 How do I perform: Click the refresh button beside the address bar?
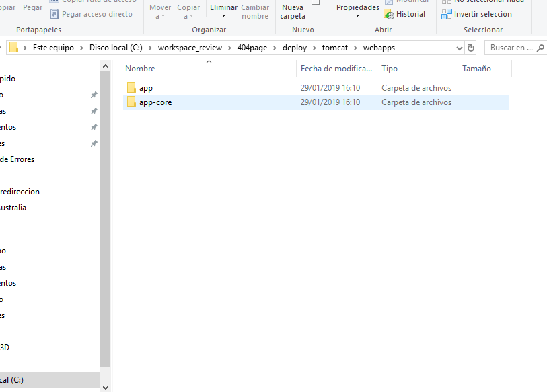click(x=471, y=48)
